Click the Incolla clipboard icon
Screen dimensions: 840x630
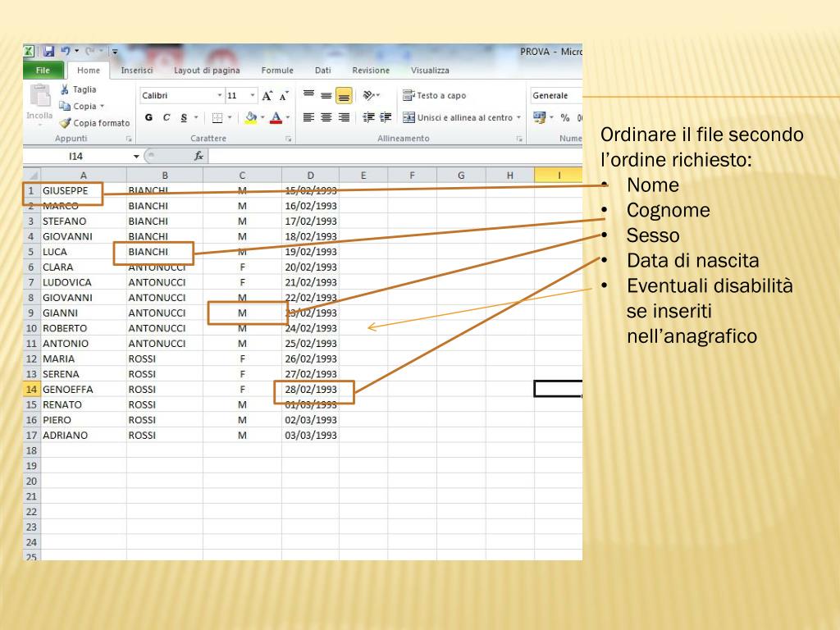click(x=40, y=97)
